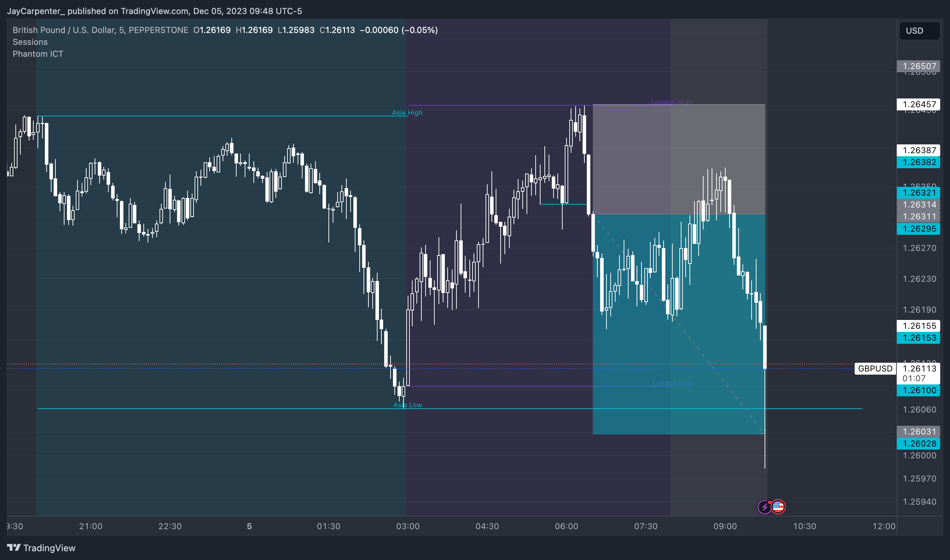The width and height of the screenshot is (950, 560).
Task: Select the Phantom ICT indicator in the legend
Action: (38, 54)
